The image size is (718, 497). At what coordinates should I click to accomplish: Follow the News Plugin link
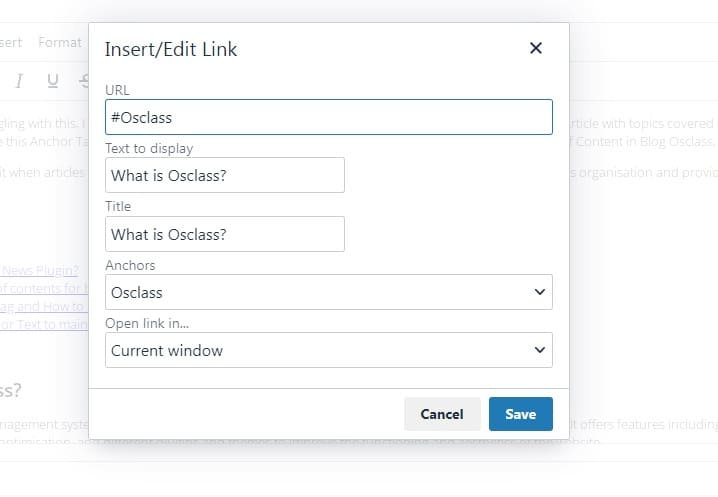click(x=40, y=270)
